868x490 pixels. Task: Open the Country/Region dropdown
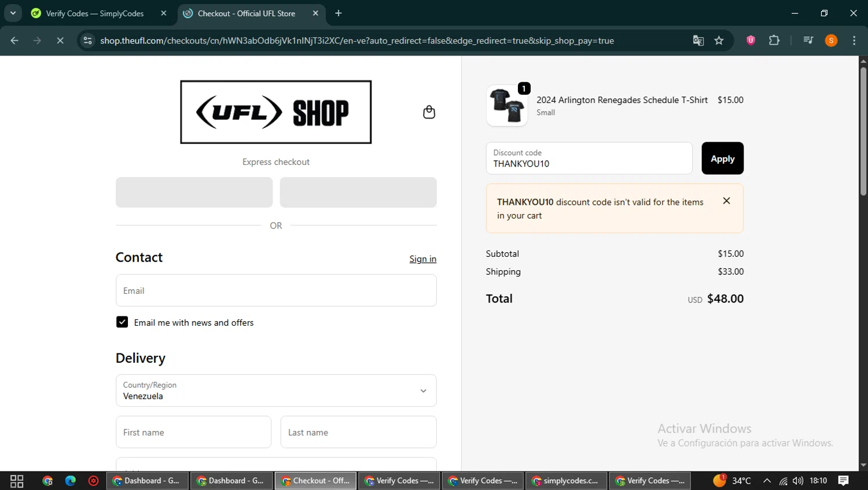pos(276,390)
